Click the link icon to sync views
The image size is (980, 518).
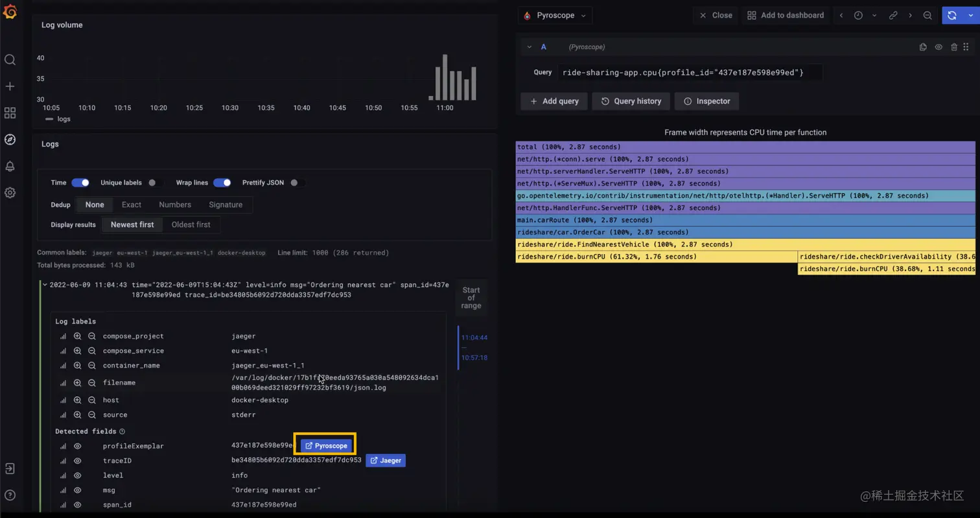tap(893, 16)
